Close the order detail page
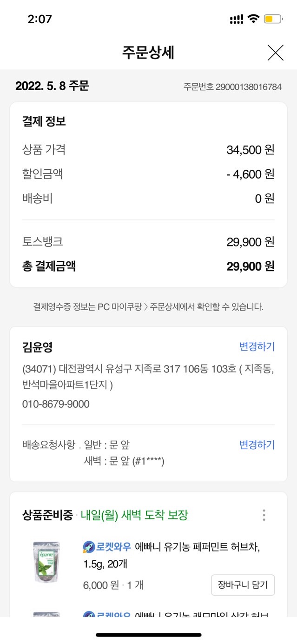297x644 pixels. (275, 53)
